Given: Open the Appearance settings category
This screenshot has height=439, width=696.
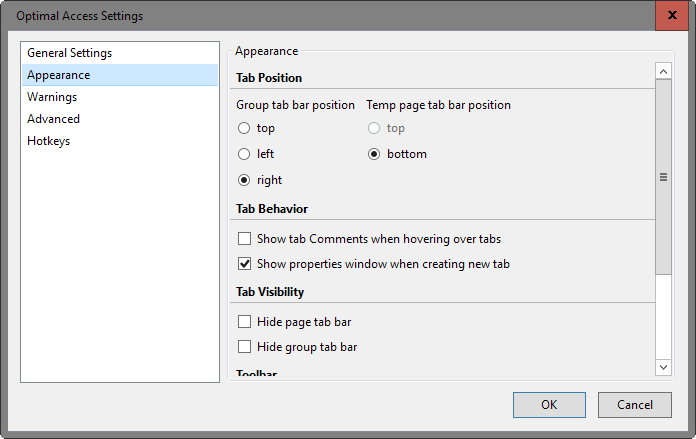Looking at the screenshot, I should (x=58, y=75).
